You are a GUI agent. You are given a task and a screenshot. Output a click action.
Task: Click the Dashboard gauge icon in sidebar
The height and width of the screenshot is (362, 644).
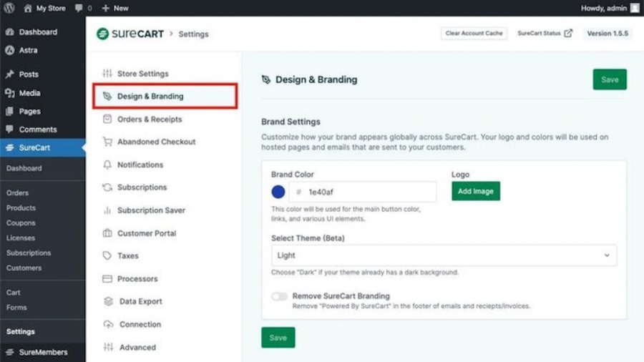coord(10,32)
